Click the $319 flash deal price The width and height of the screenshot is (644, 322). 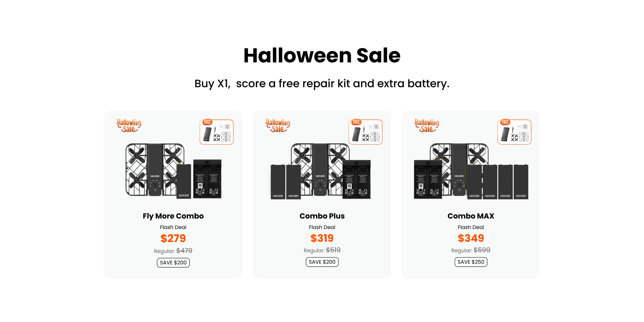click(x=322, y=238)
